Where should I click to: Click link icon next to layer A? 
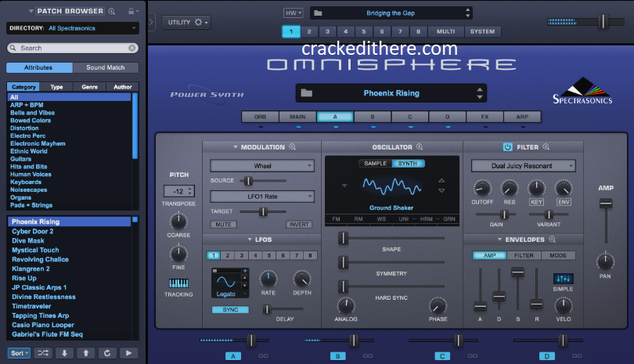(263, 356)
